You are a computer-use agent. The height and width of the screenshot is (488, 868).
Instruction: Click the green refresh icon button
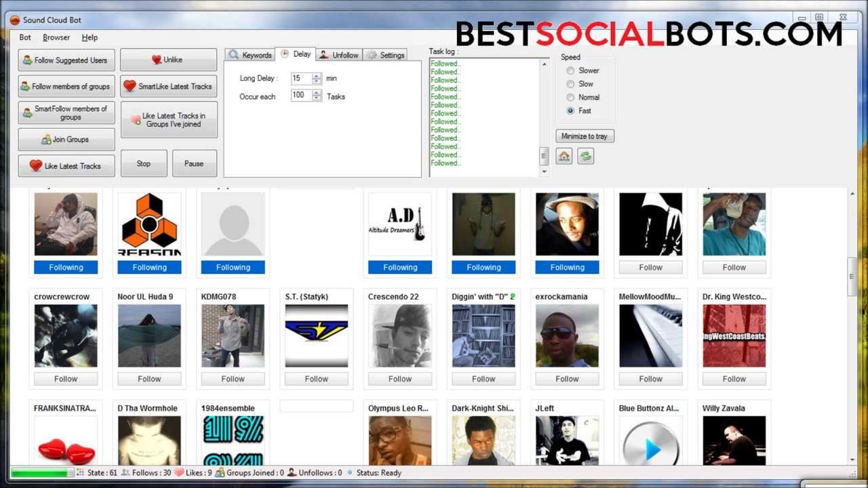(x=586, y=157)
